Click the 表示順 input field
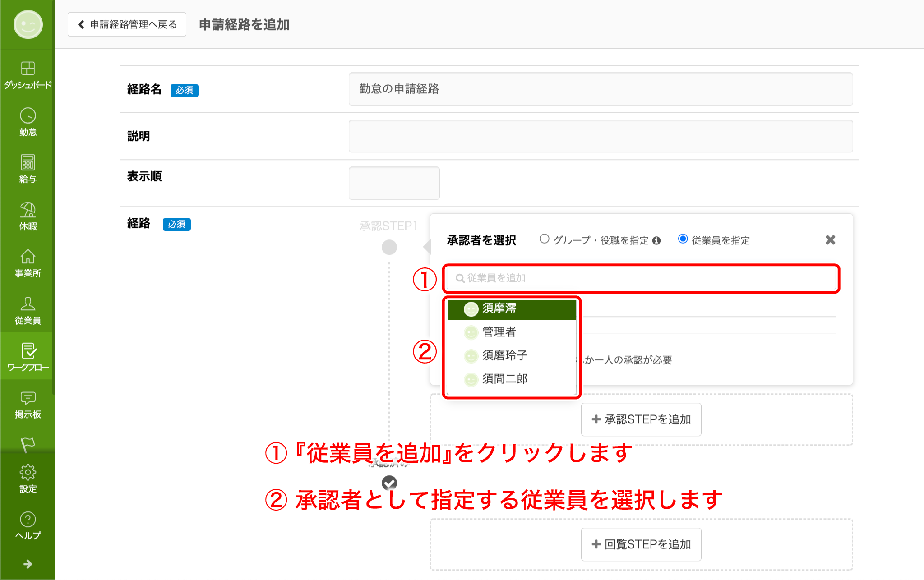Screen dimensions: 924x580 point(394,183)
